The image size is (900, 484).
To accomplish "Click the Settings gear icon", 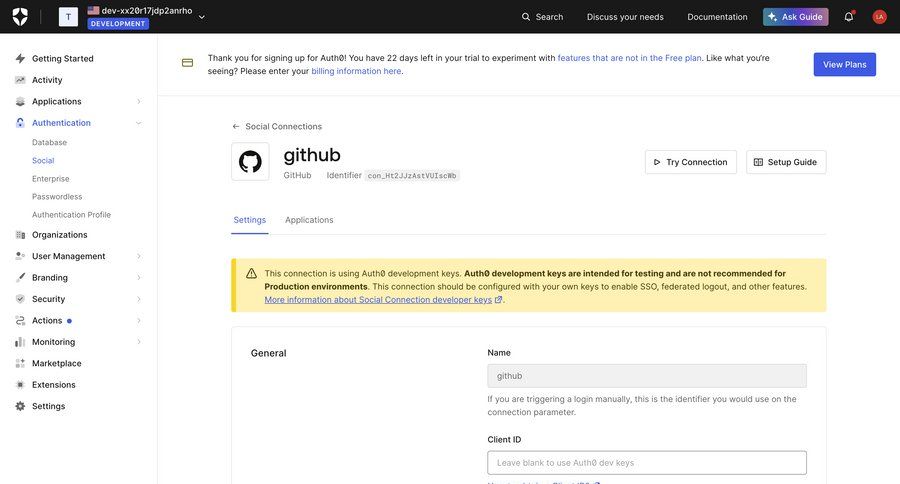I will 20,406.
